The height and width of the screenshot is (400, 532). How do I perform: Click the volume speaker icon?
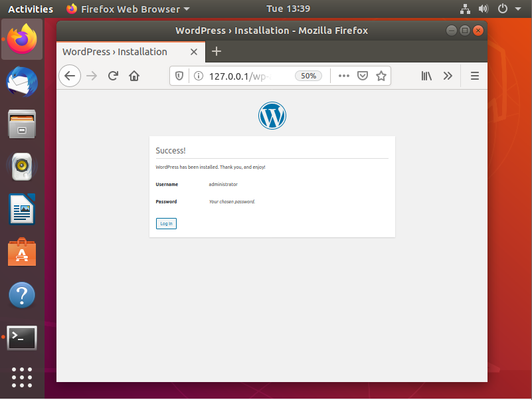[484, 9]
